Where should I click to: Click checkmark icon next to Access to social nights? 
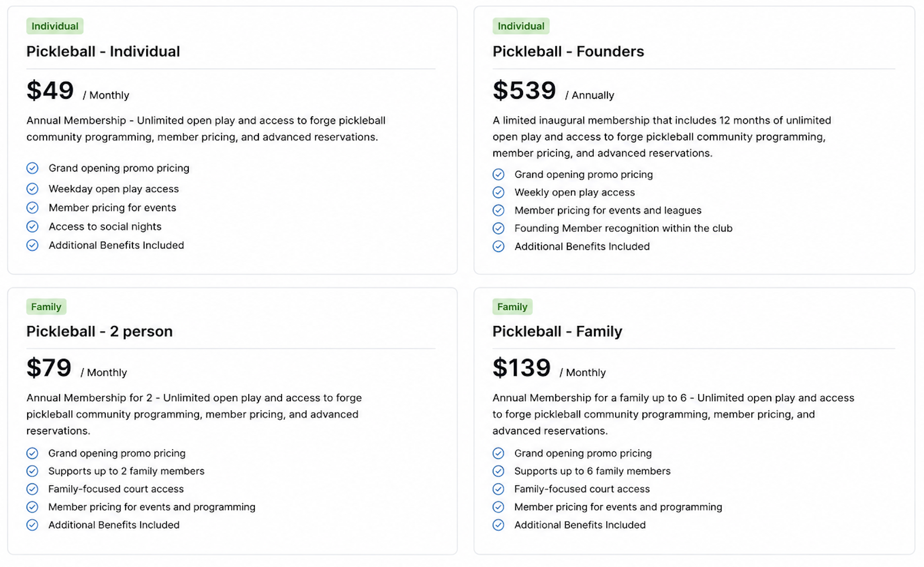point(32,226)
